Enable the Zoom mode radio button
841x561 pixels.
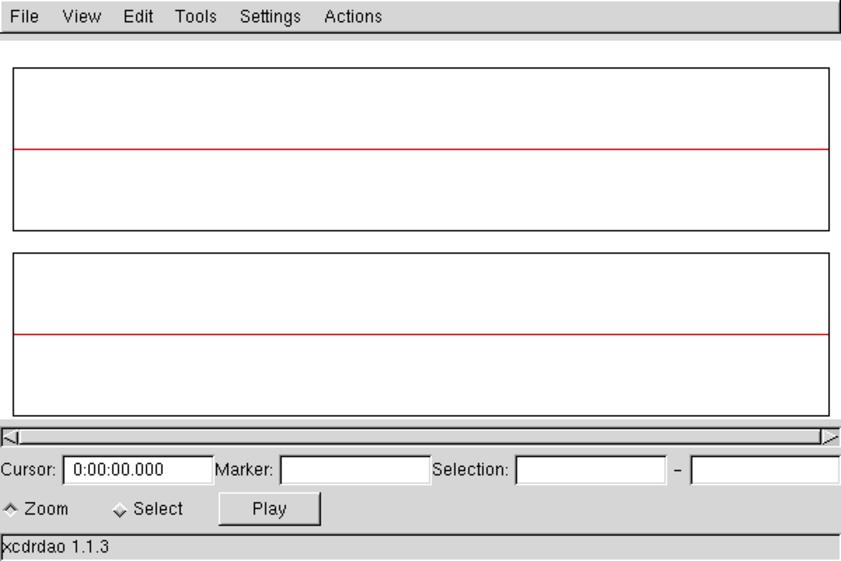(x=11, y=509)
